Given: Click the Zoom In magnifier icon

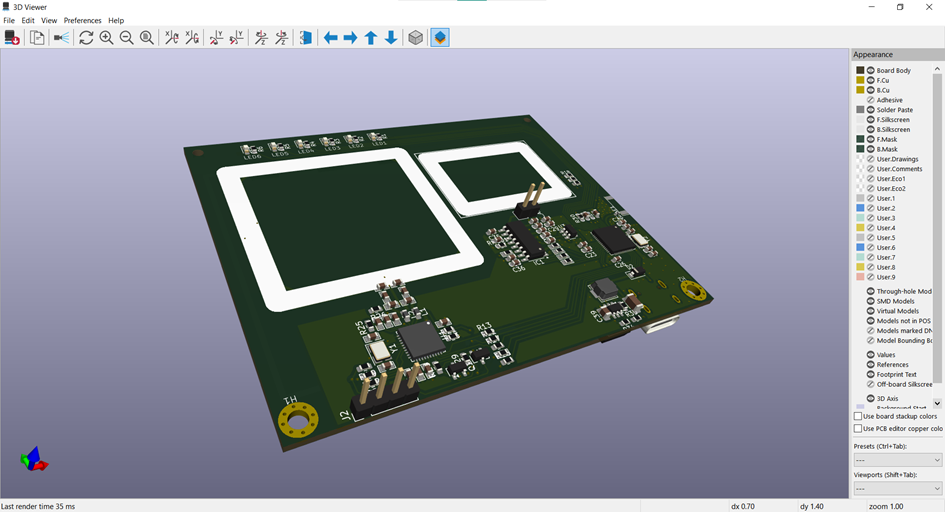Looking at the screenshot, I should pos(106,38).
